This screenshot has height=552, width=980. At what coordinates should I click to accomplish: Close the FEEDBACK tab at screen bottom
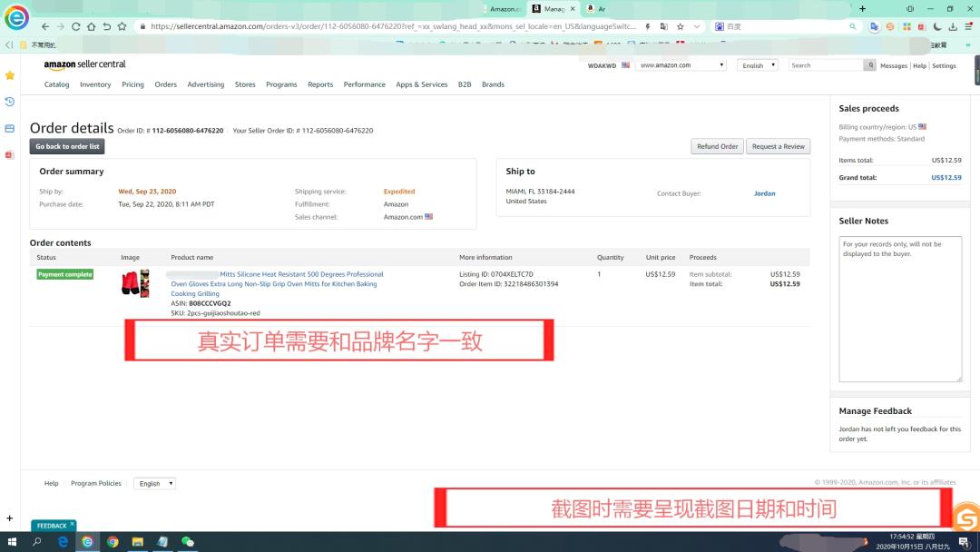(x=71, y=525)
